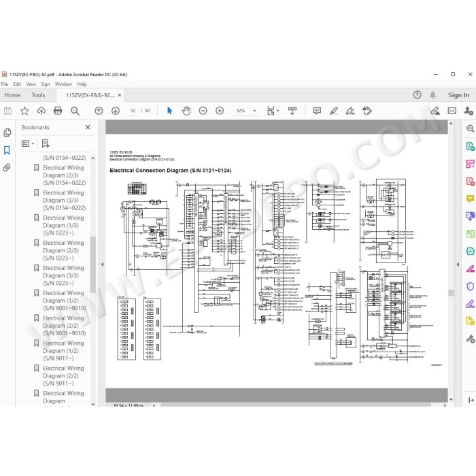
Task: Open More Tools wrench icon
Action: click(x=470, y=339)
